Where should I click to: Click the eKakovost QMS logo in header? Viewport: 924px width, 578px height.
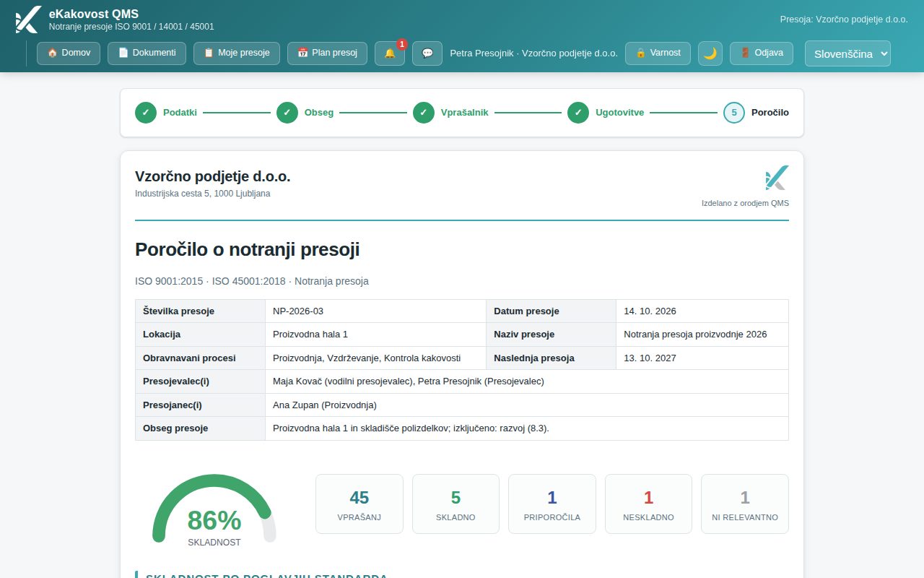27,20
